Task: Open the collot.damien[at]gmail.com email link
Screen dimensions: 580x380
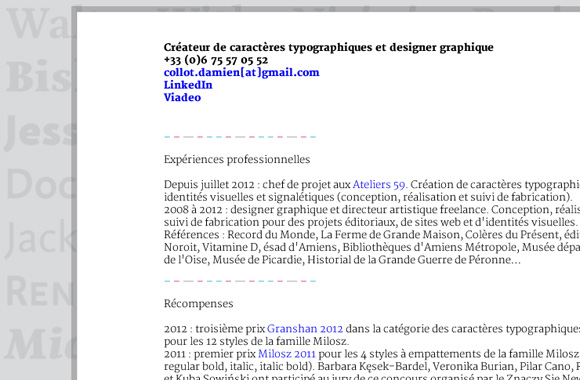Action: click(241, 73)
